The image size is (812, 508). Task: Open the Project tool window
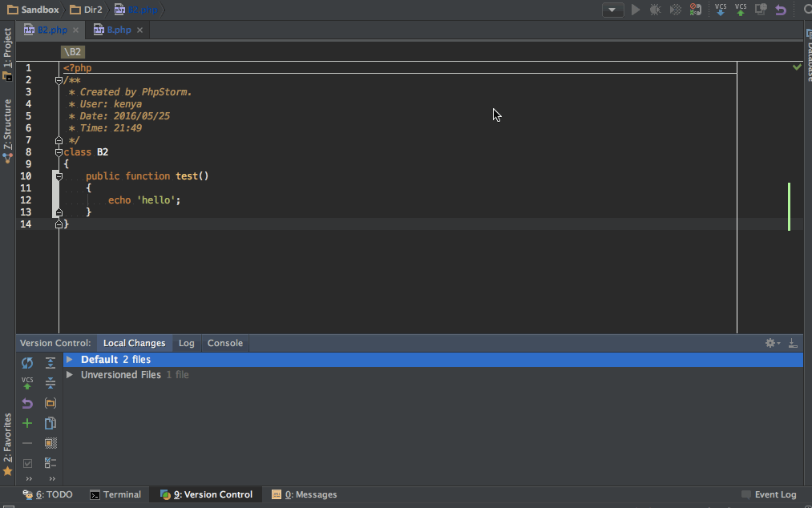point(7,54)
